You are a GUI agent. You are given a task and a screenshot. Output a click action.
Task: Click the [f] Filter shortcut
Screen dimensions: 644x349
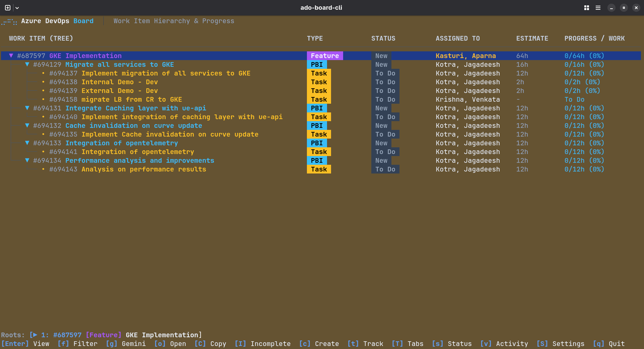coord(77,344)
